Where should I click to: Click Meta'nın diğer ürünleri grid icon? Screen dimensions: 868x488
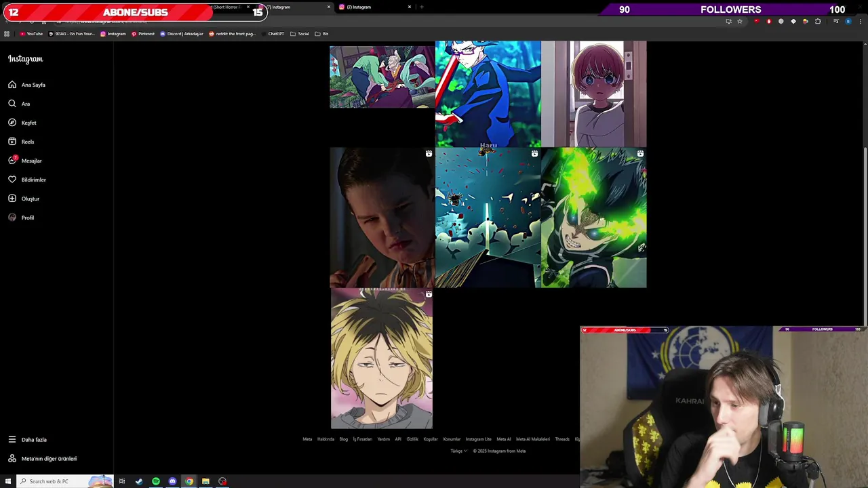coord(12,458)
